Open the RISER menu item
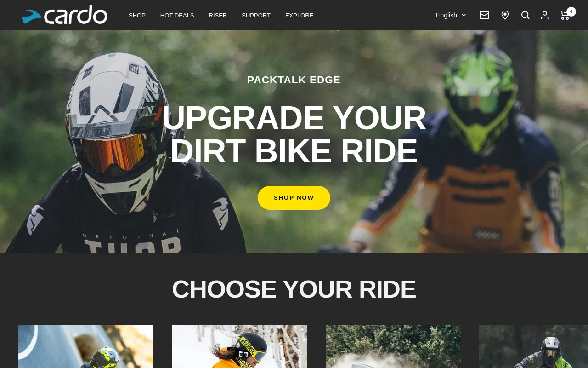588x368 pixels. (218, 15)
